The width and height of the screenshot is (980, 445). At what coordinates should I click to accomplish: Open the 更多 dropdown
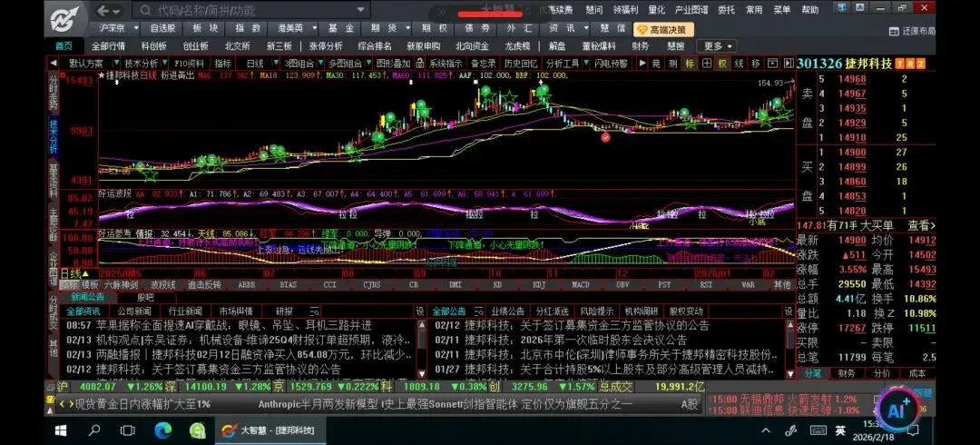[x=716, y=46]
